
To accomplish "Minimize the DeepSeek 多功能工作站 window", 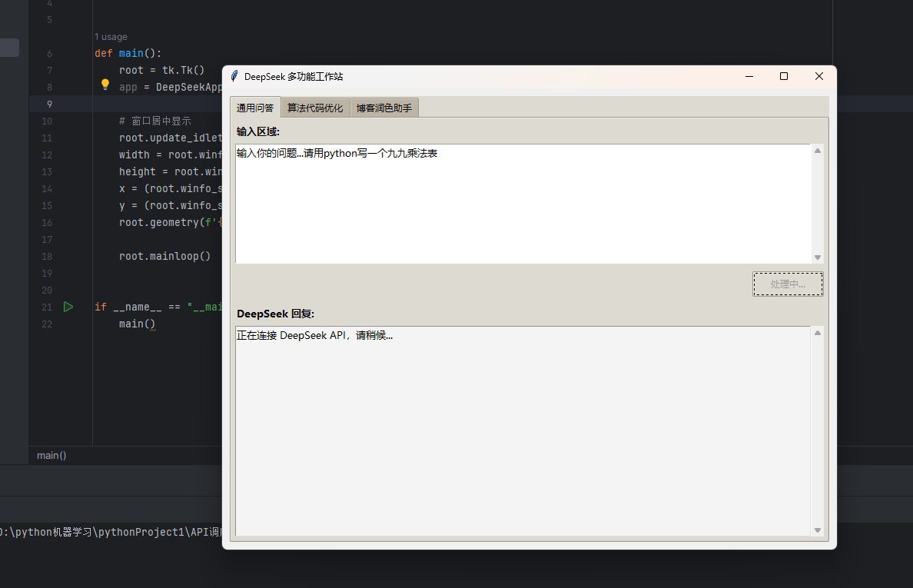I will (749, 76).
